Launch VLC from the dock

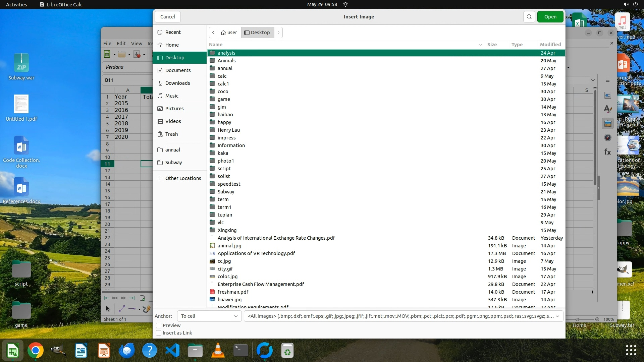tap(218, 351)
